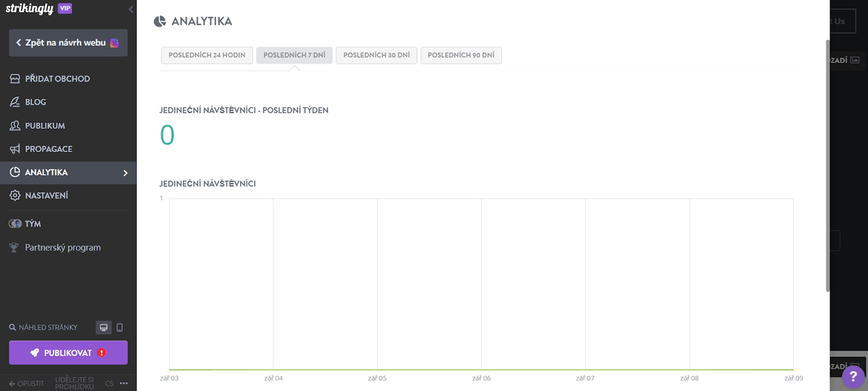
Task: Open Přidat obchod menu item
Action: click(x=68, y=78)
